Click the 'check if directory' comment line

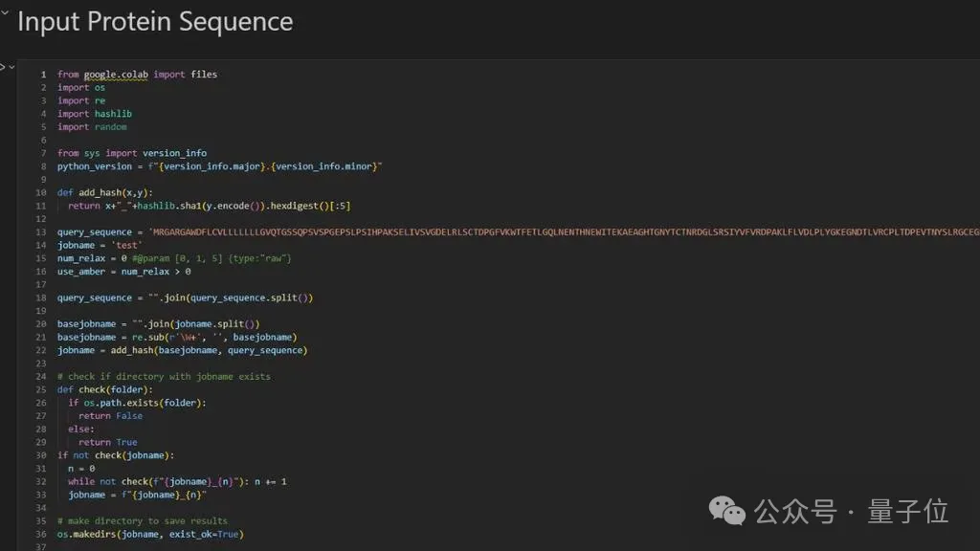pos(164,376)
